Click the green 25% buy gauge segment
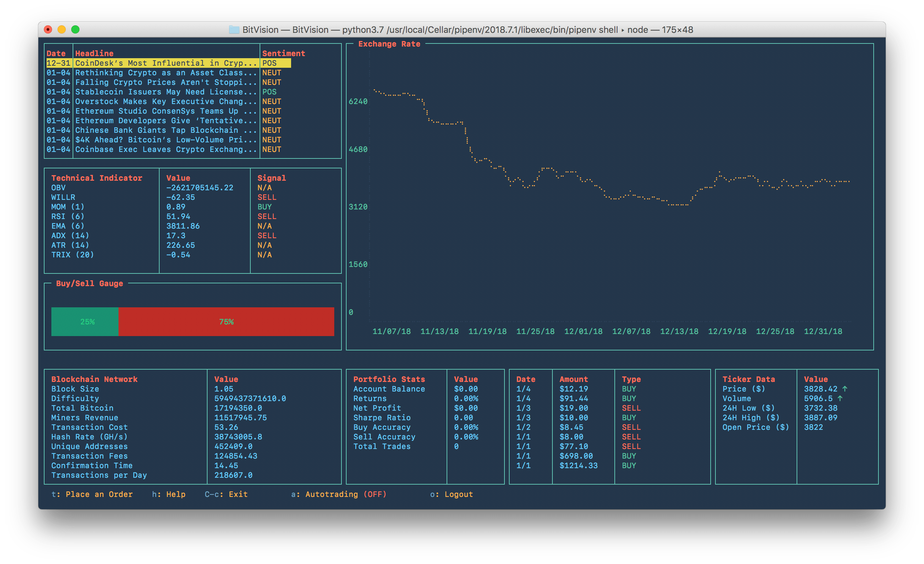The image size is (924, 564). [x=85, y=322]
